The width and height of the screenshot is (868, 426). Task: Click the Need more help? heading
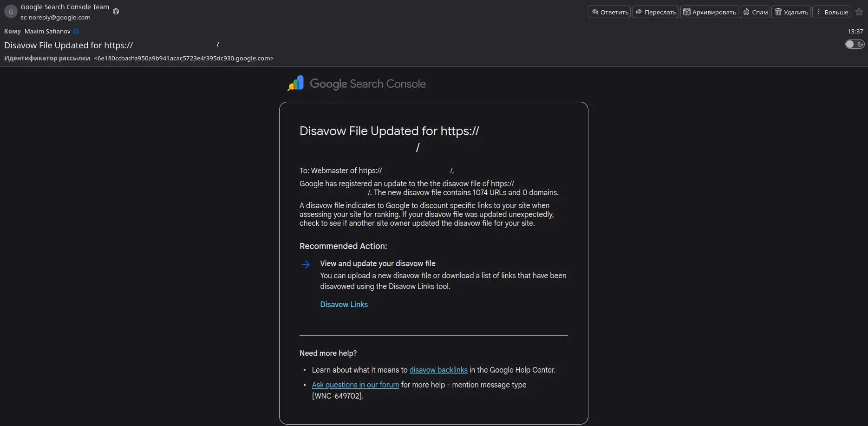pos(328,353)
